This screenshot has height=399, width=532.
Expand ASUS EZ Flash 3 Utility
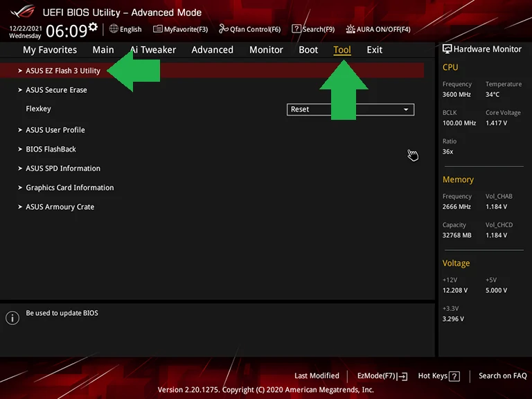[63, 71]
